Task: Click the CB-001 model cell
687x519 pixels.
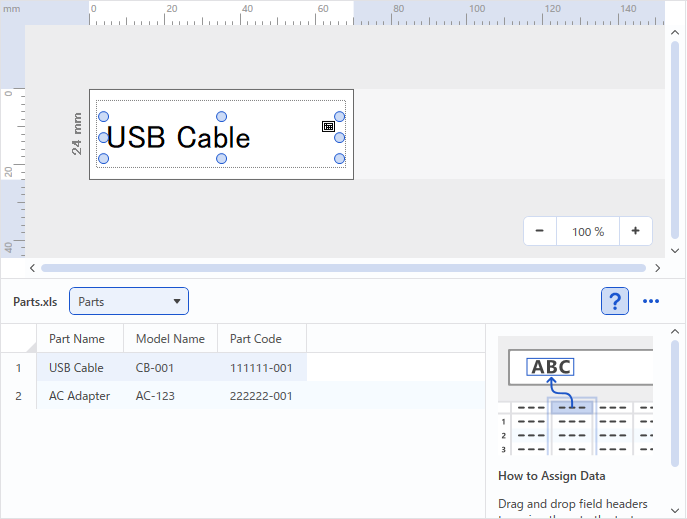Action: point(155,368)
